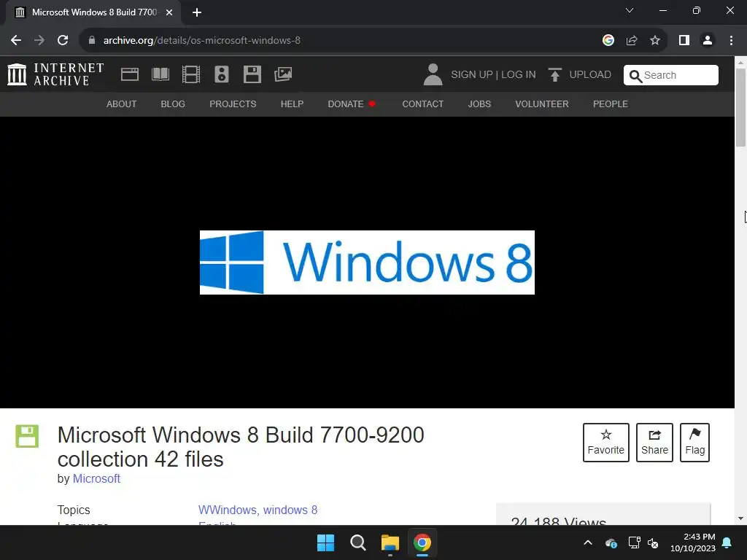Click the magnifier icon in search box
The width and height of the screenshot is (747, 560).
[635, 76]
